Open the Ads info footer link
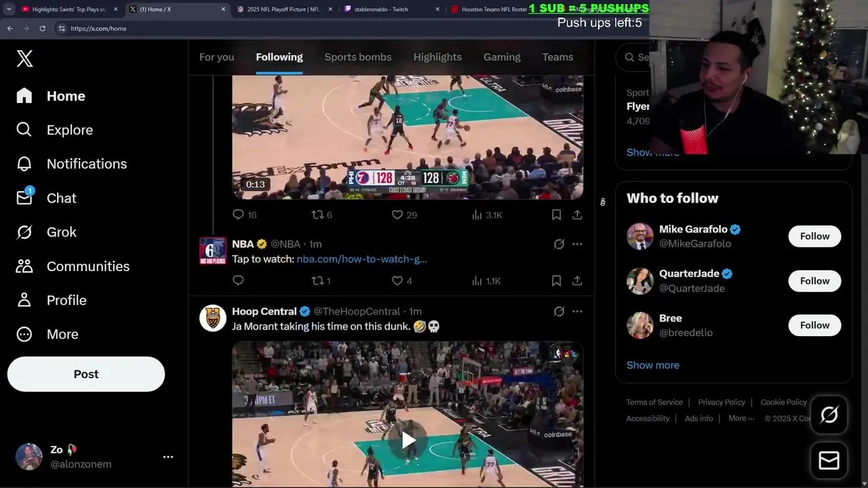The height and width of the screenshot is (488, 868). pyautogui.click(x=698, y=418)
